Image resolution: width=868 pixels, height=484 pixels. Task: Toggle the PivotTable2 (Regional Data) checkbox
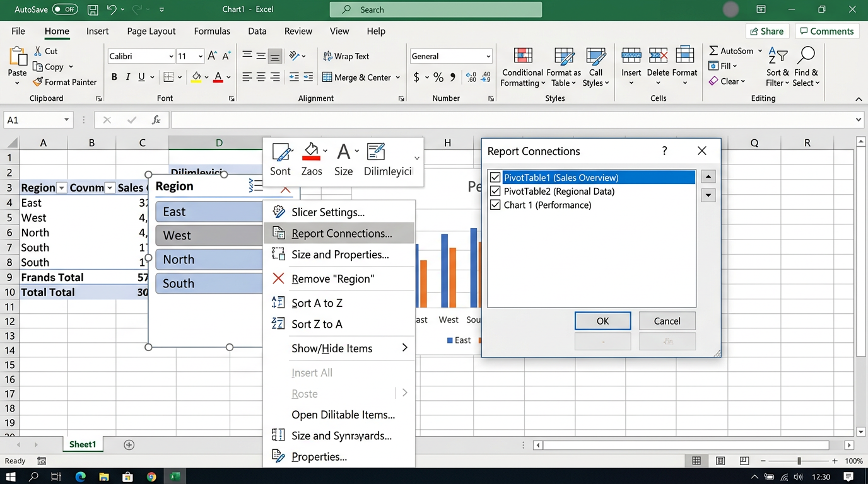tap(495, 192)
